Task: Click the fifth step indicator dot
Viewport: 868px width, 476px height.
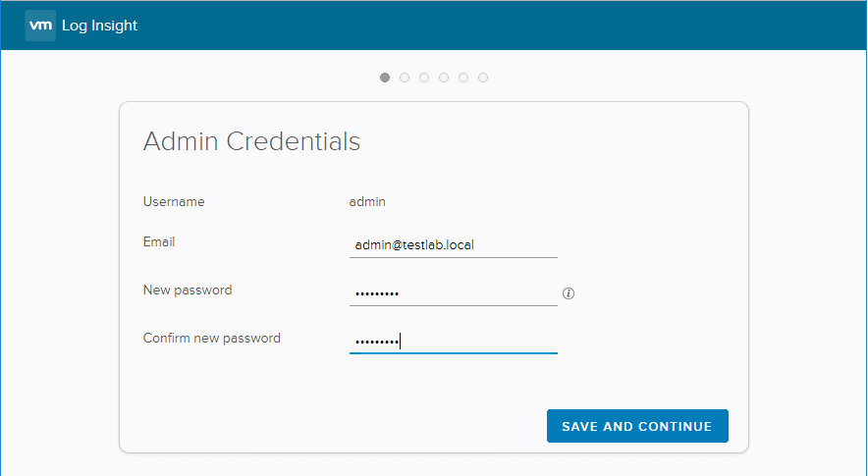Action: [x=463, y=78]
